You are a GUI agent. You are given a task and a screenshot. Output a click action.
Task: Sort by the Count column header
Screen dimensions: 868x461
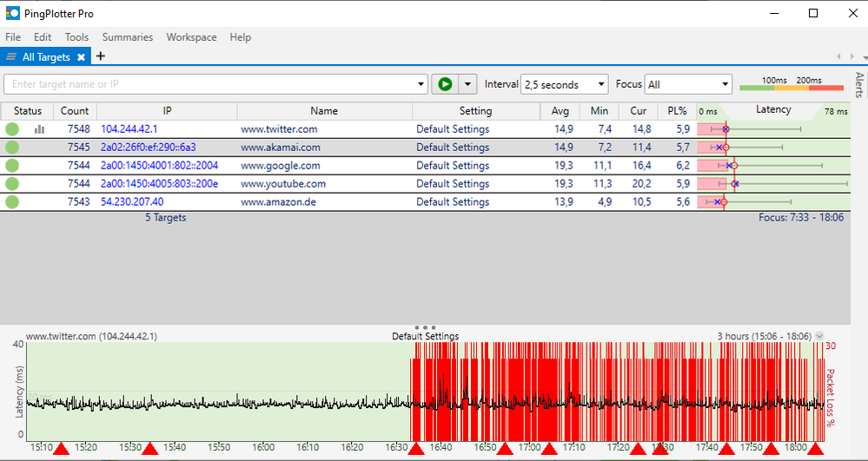(x=75, y=110)
